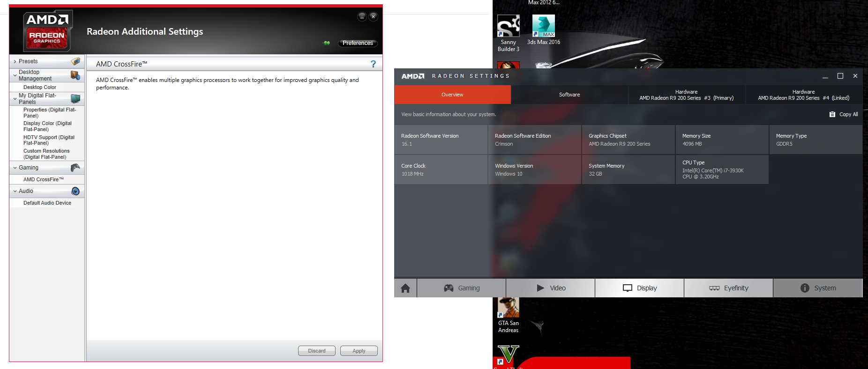Image resolution: width=868 pixels, height=369 pixels.
Task: Click the Discard button
Action: coord(317,351)
